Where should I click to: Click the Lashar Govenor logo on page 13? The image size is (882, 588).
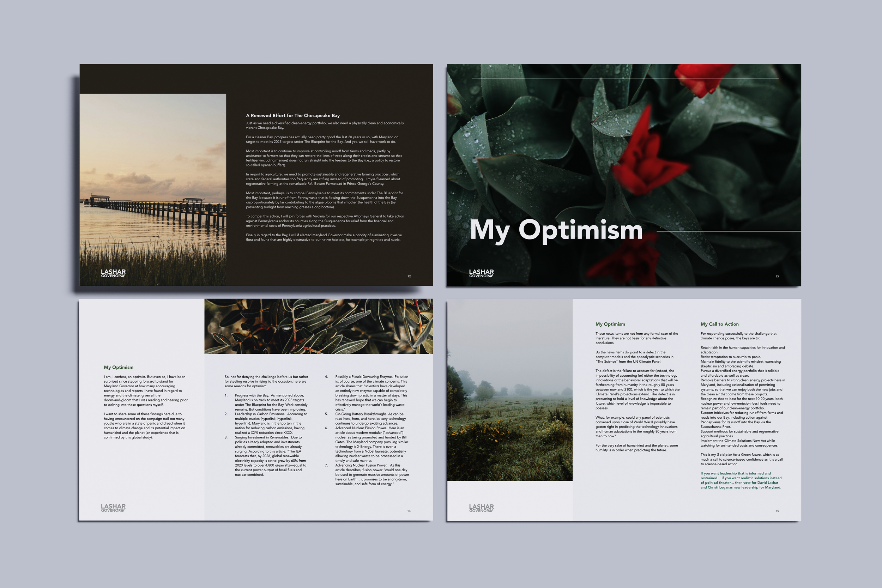tap(481, 273)
